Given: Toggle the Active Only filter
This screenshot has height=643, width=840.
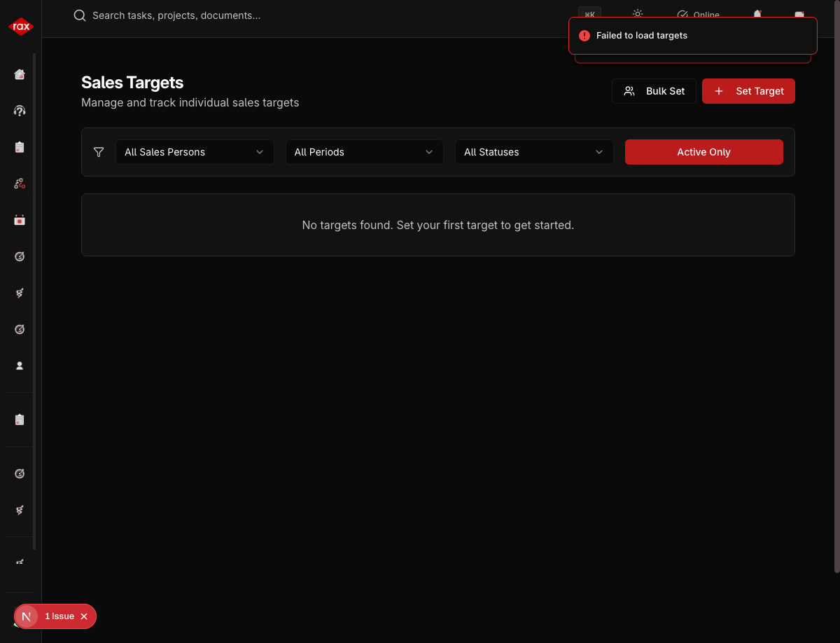Looking at the screenshot, I should click(x=703, y=152).
